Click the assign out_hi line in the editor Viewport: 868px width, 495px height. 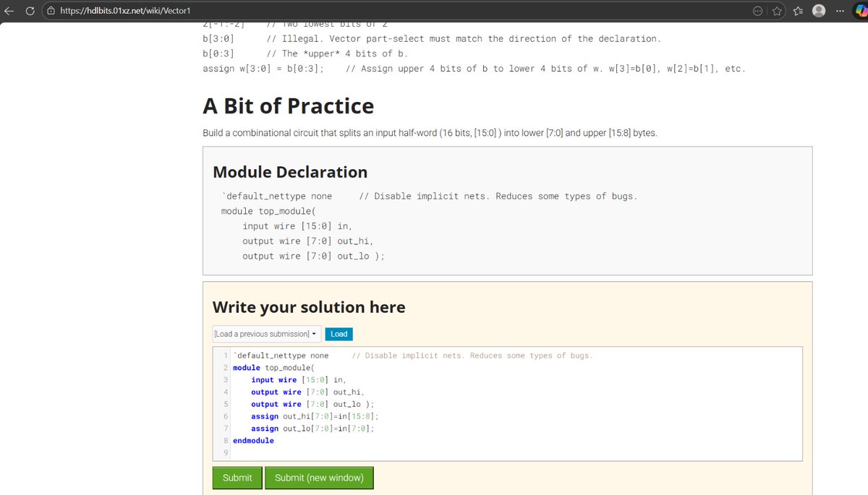pyautogui.click(x=315, y=416)
